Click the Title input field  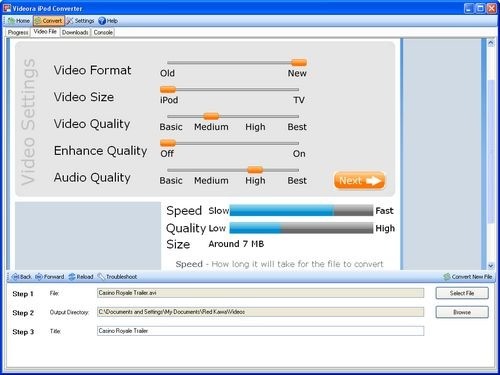click(260, 331)
